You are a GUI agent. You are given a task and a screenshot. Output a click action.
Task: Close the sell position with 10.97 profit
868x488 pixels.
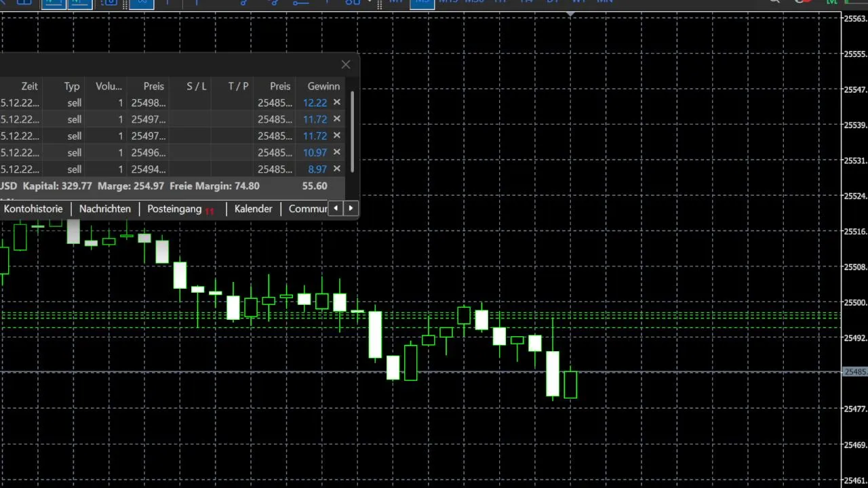(x=336, y=152)
